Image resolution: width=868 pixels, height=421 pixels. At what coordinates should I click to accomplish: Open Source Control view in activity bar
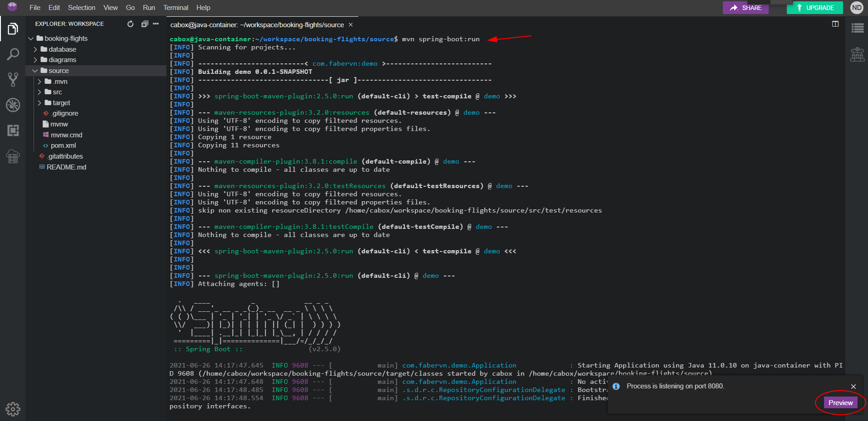coord(13,79)
